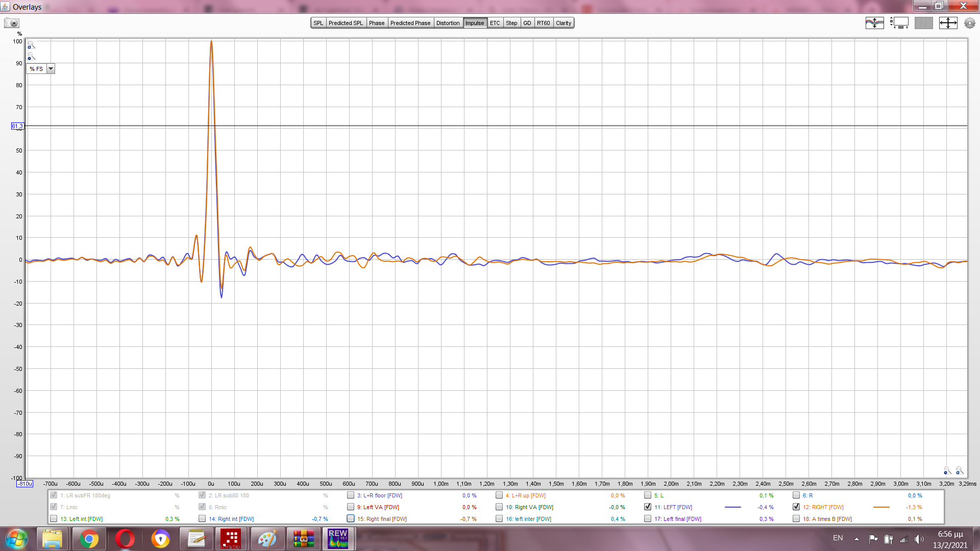Switch to the Step tab
The height and width of the screenshot is (551, 980).
511,23
